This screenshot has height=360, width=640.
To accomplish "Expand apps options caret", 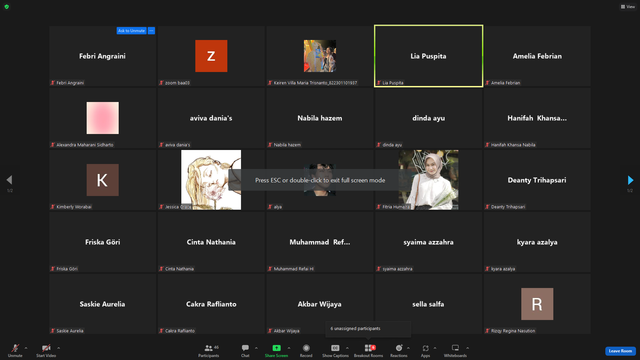I will pyautogui.click(x=435, y=348).
